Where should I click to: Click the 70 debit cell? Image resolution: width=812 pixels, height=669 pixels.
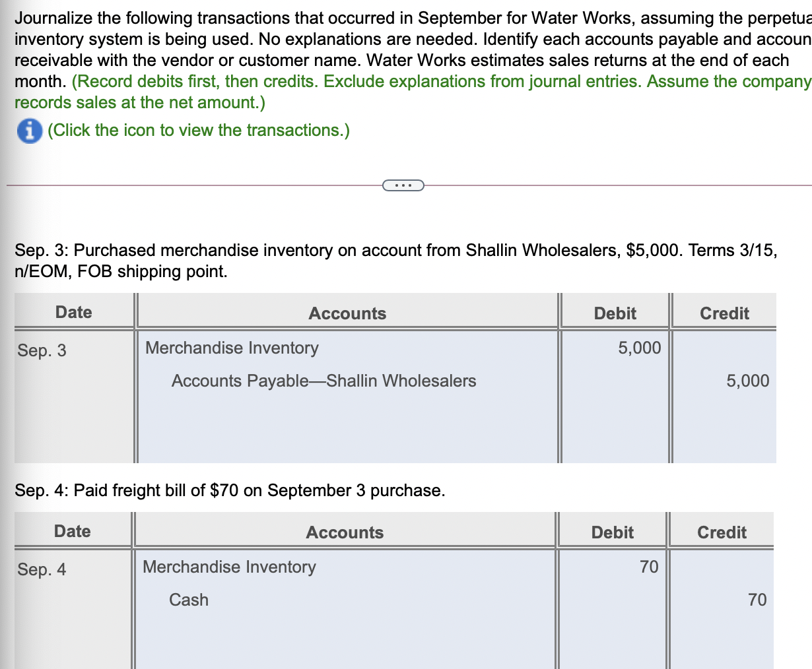[612, 567]
